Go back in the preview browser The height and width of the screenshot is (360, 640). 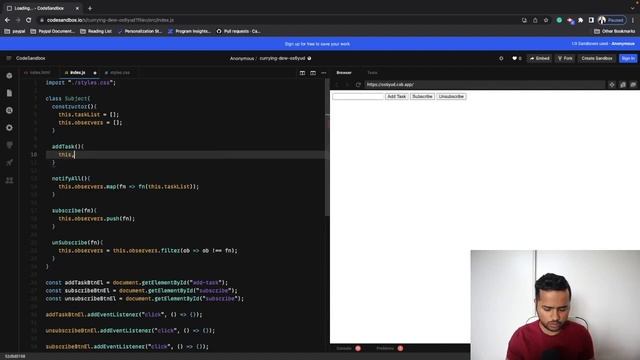tap(337, 84)
